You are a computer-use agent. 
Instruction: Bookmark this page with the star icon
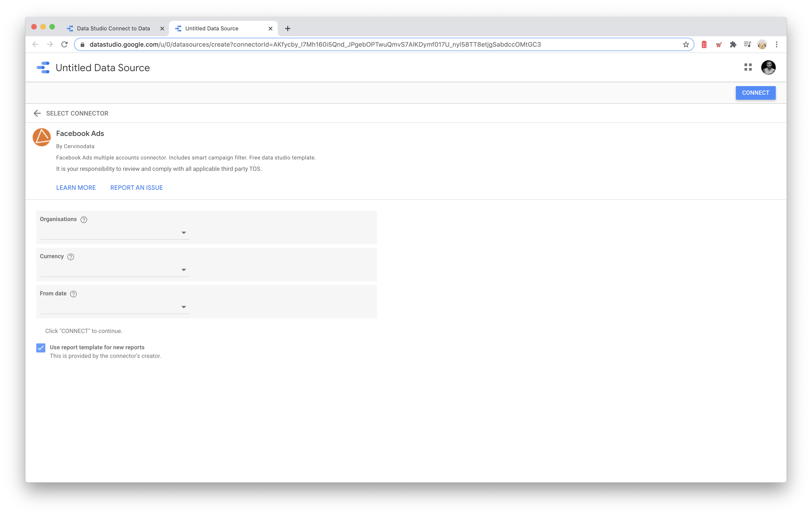(686, 44)
